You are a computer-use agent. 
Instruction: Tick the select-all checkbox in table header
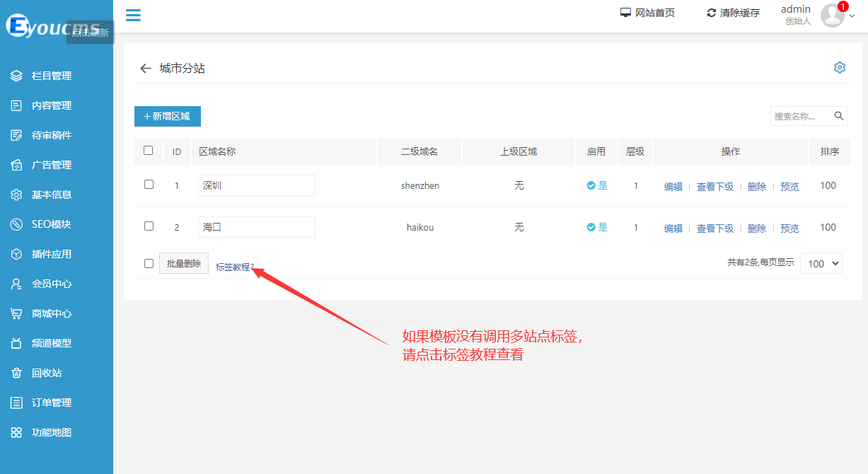149,151
